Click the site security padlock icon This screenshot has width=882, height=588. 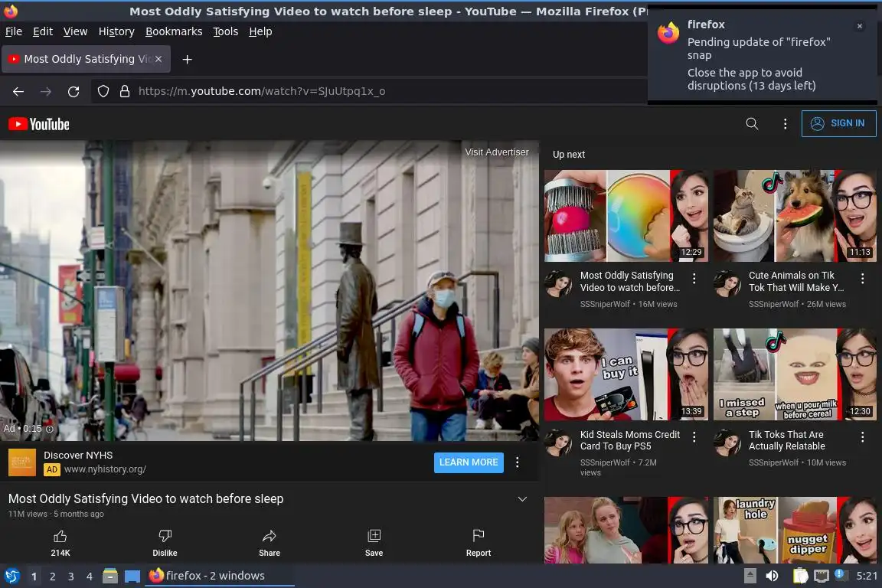[125, 91]
